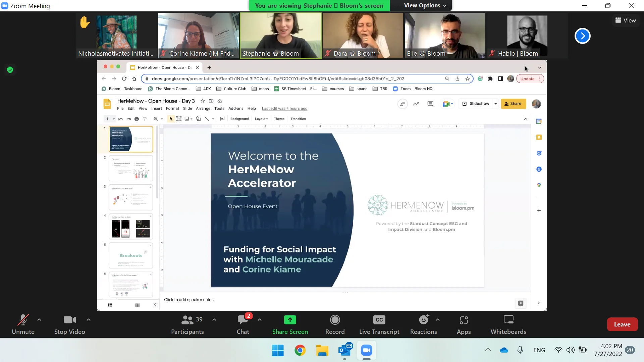
Task: Expand audio options arrow beside Unmute
Action: click(39, 320)
